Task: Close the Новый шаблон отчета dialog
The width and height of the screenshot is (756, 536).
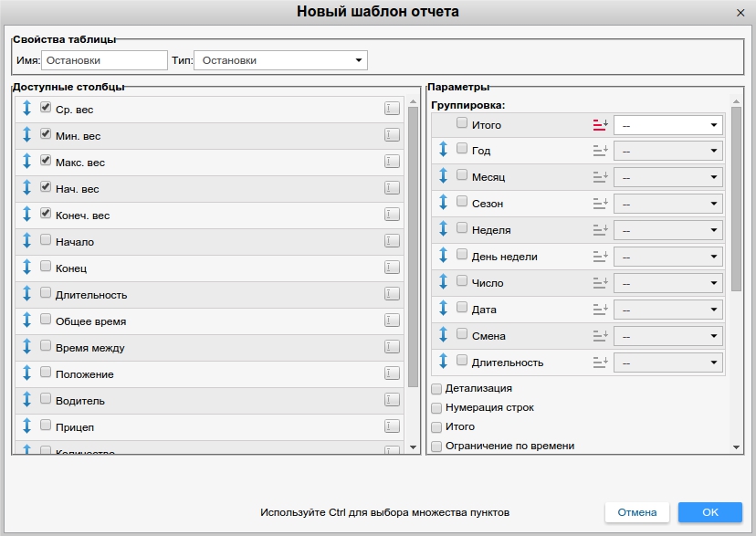Action: tap(740, 13)
